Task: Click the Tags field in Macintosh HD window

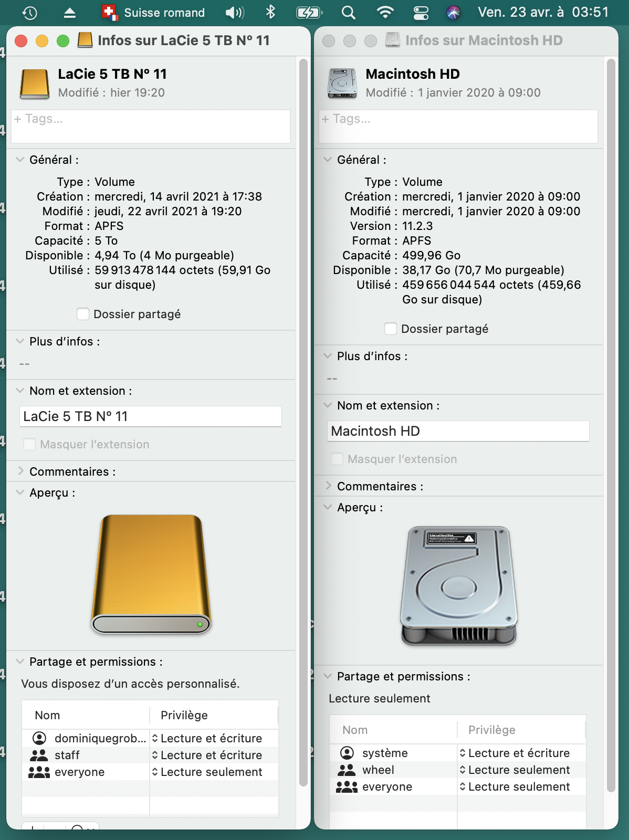Action: point(458,126)
